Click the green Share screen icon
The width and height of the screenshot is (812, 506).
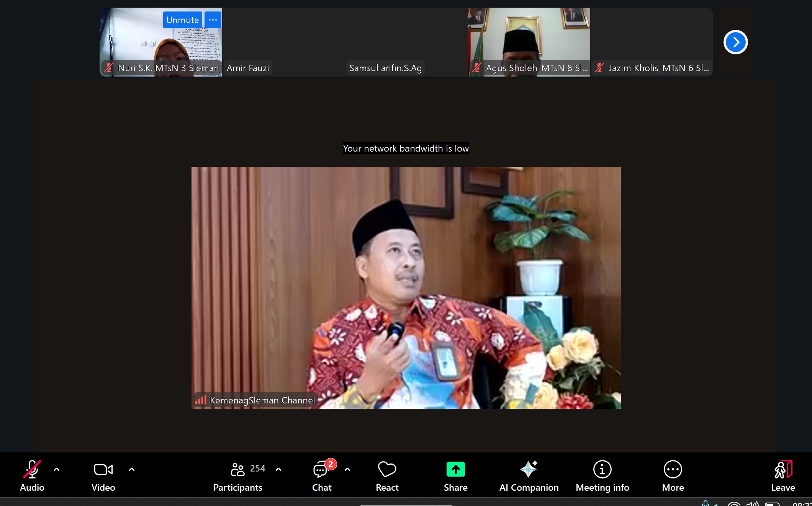coord(455,469)
